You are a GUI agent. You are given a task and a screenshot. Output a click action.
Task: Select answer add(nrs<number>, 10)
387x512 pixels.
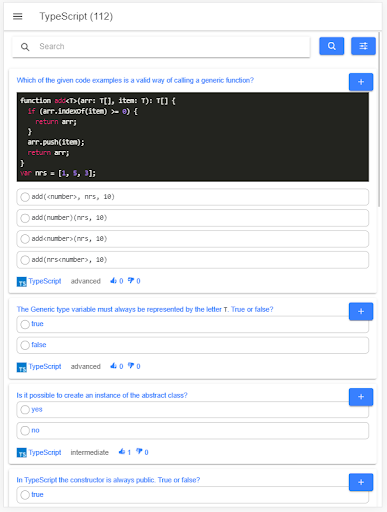[x=193, y=260]
